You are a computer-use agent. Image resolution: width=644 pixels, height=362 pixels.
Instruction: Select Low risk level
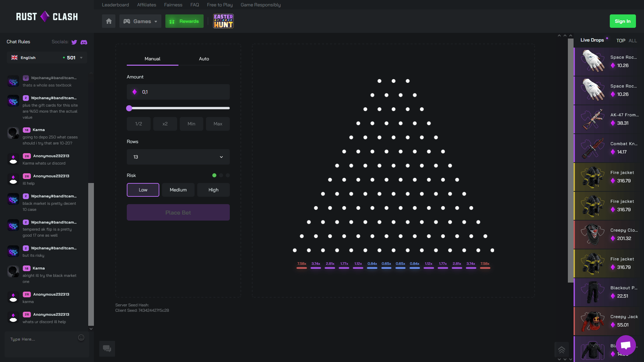[143, 190]
